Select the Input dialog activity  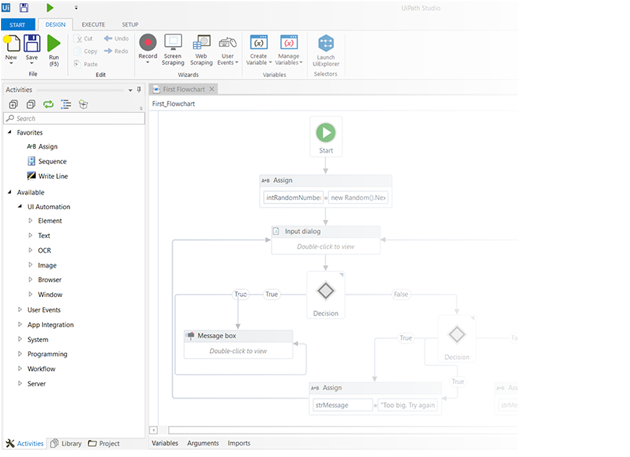tap(326, 240)
